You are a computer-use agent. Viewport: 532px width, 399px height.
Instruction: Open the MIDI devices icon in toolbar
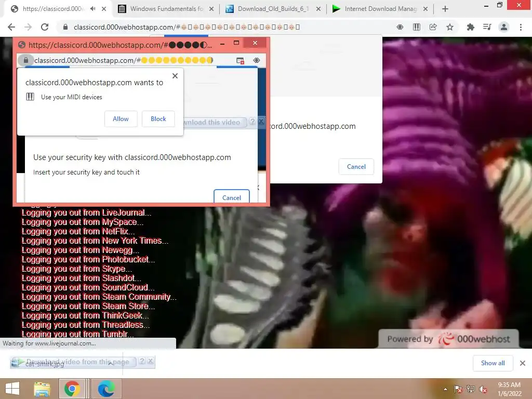click(417, 27)
